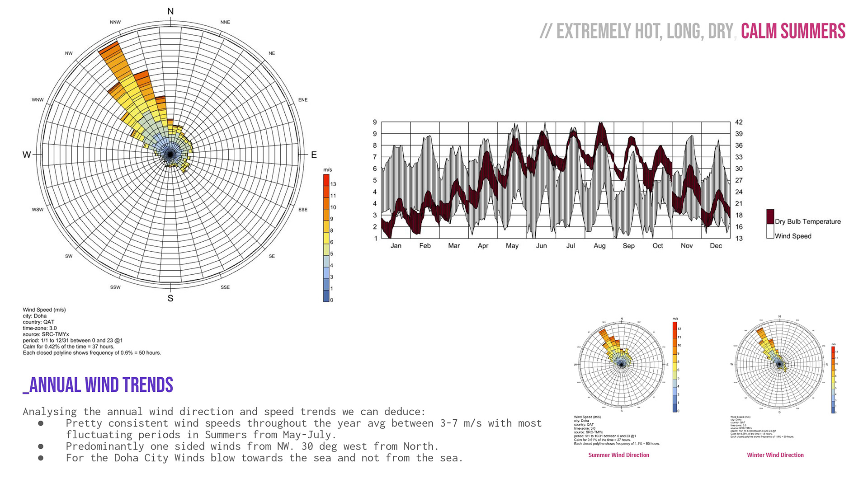This screenshot has width=868, height=488.
Task: Click the center of the large wind rose
Action: coord(170,155)
